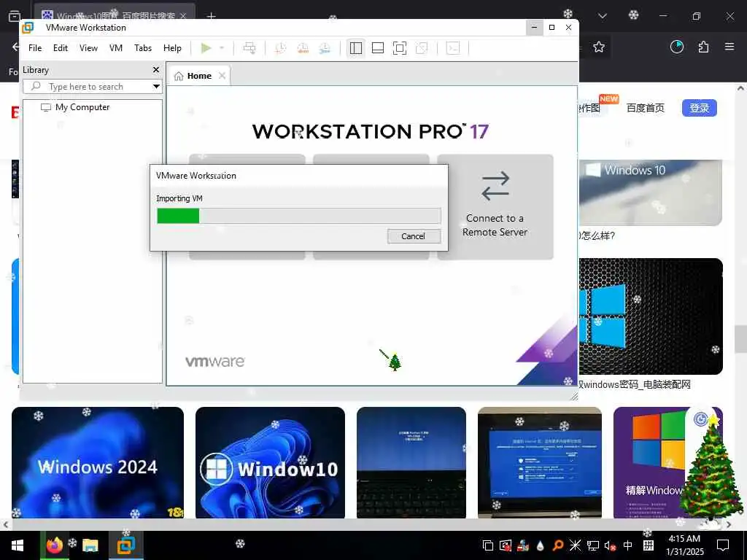Open the Help menu
The height and width of the screenshot is (560, 747).
pos(172,48)
